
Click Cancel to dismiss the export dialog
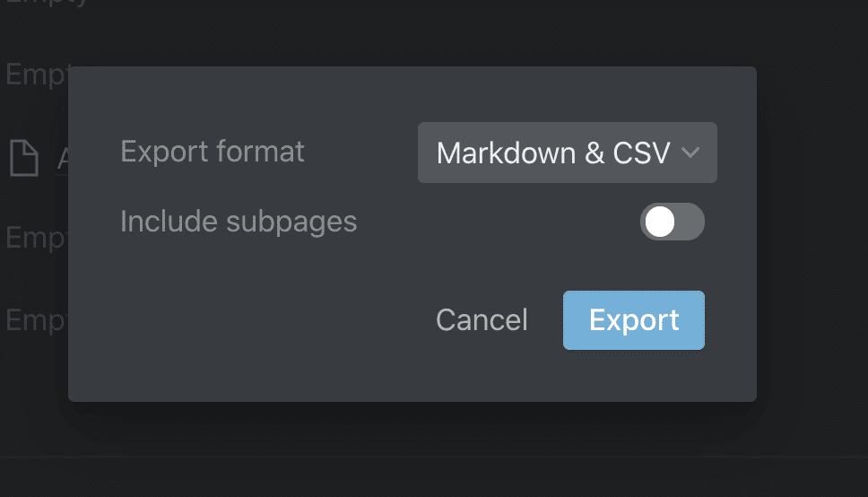pos(482,320)
